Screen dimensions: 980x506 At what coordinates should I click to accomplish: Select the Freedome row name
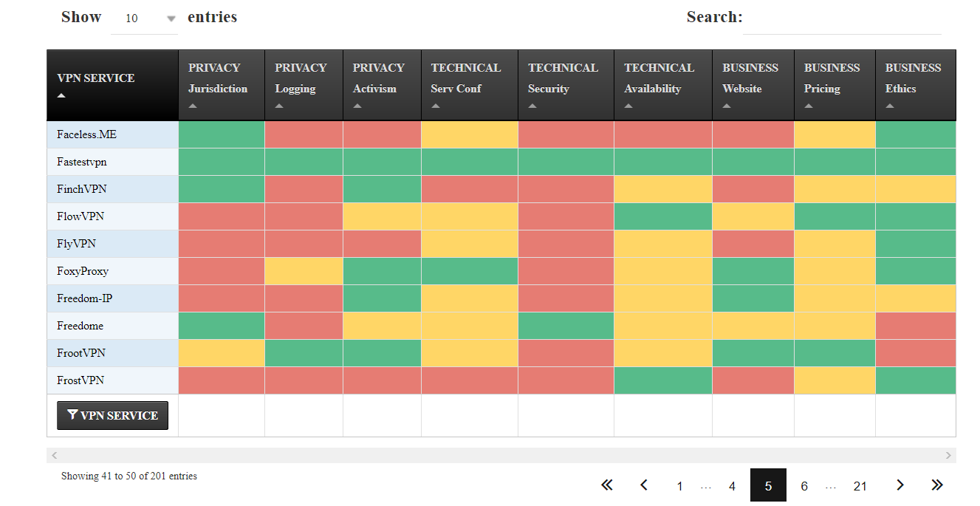tap(80, 326)
